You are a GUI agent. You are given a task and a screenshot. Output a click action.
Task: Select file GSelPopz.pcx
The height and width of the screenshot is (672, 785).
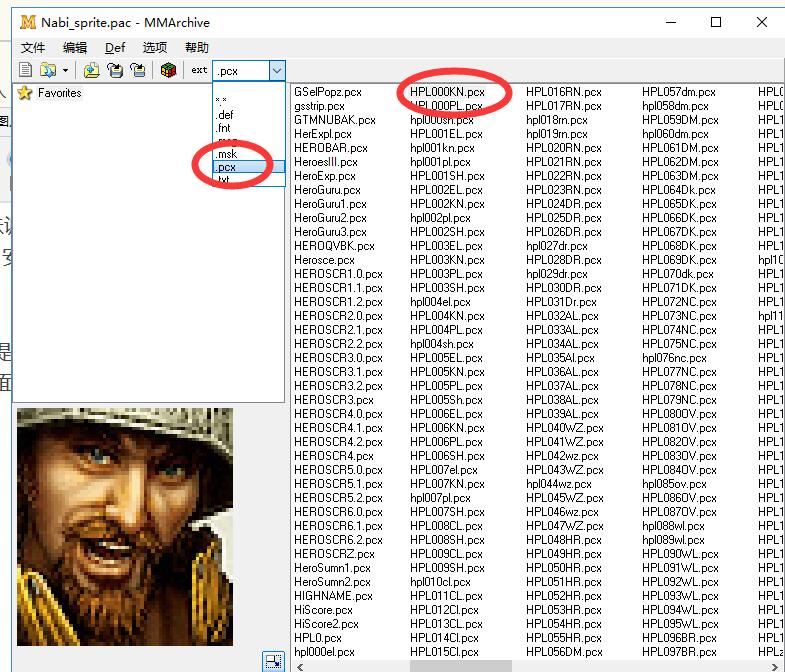click(x=327, y=92)
